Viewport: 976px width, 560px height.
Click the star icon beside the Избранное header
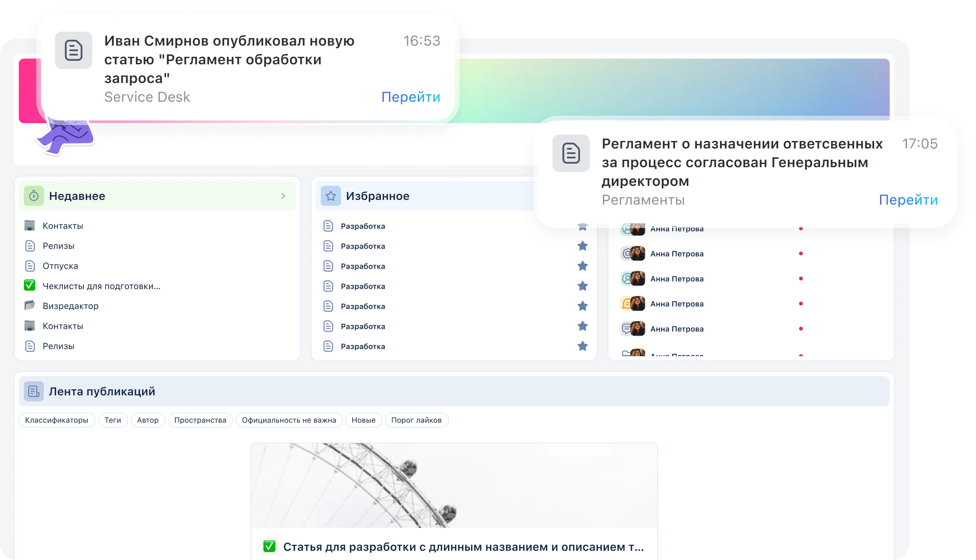click(x=331, y=196)
